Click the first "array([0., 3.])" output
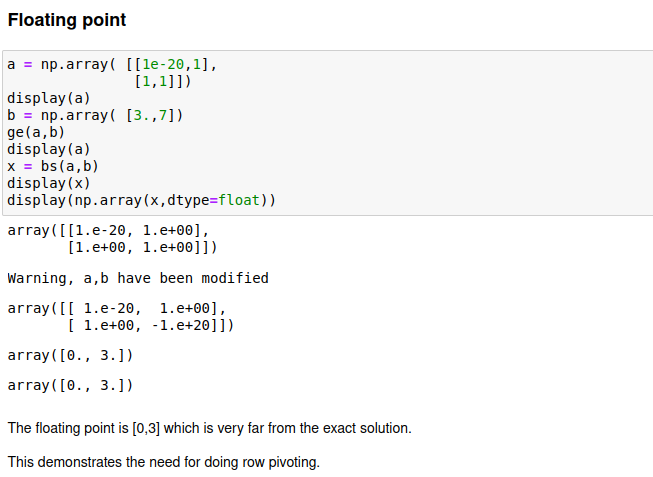 click(70, 355)
